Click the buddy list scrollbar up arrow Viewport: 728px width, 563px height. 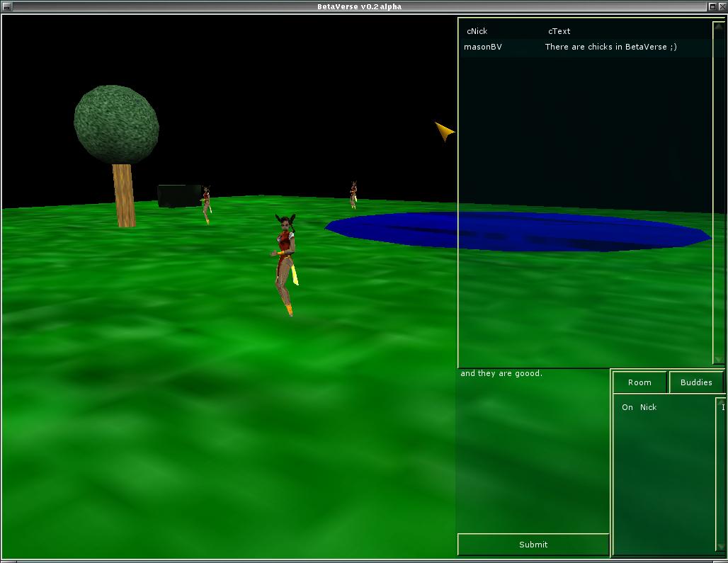point(721,402)
